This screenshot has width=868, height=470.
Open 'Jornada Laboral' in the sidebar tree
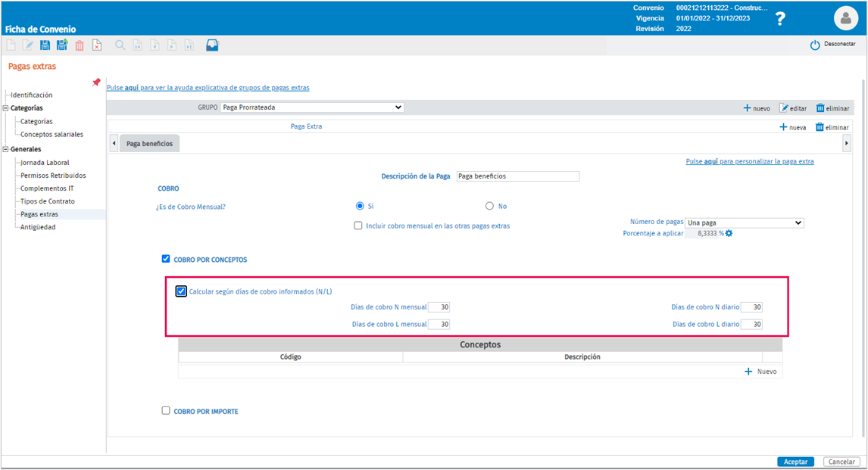click(45, 163)
